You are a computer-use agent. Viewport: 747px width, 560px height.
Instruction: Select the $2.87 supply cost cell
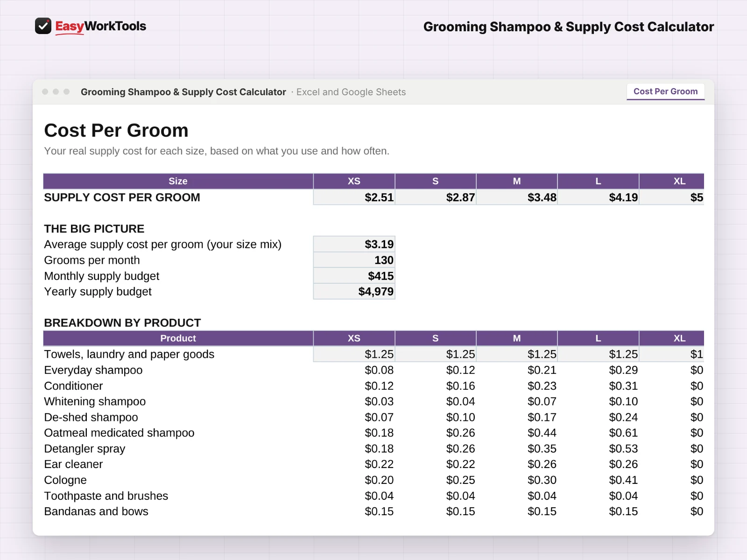click(x=436, y=197)
